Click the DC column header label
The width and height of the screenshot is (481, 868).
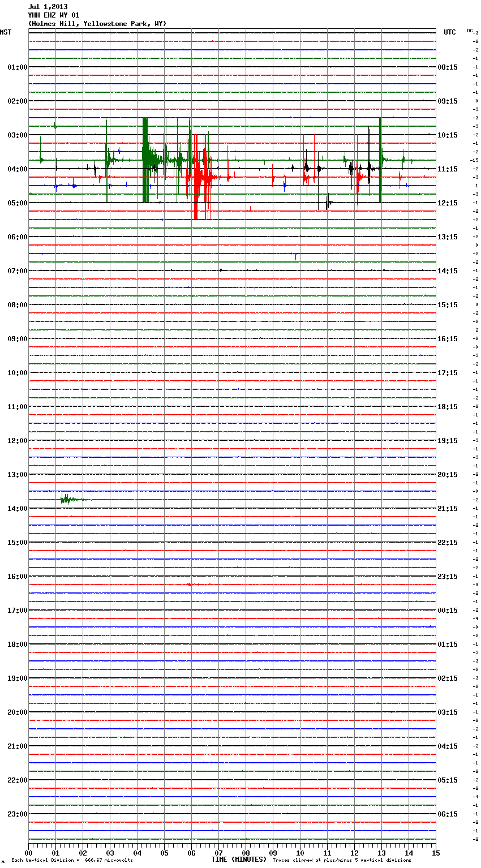470,31
